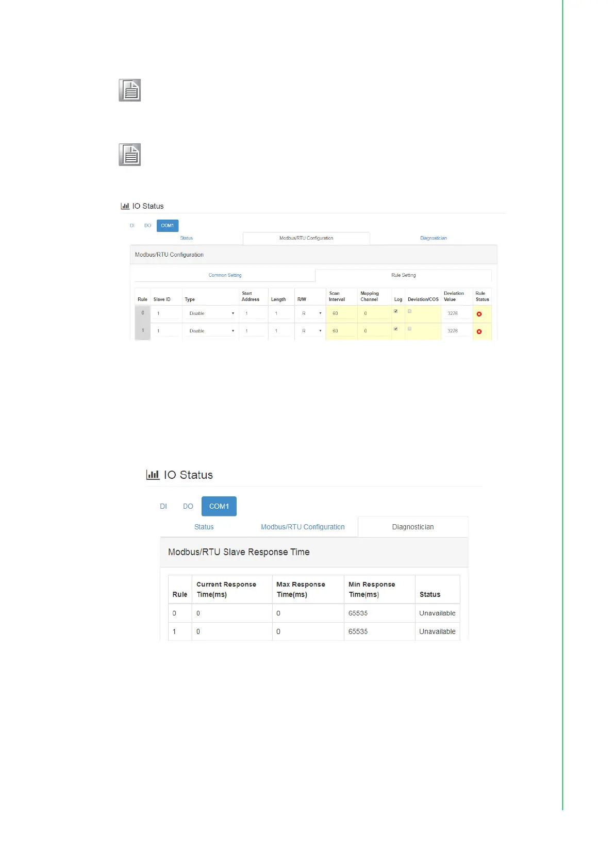The image size is (614, 868).
Task: Open the Status link in lower panel
Action: 204,527
